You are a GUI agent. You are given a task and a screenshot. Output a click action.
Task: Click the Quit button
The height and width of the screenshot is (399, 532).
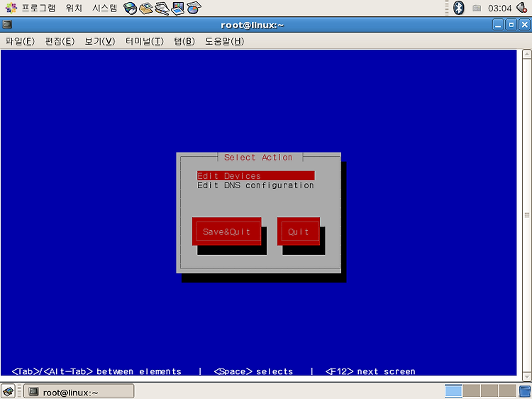[x=298, y=231]
